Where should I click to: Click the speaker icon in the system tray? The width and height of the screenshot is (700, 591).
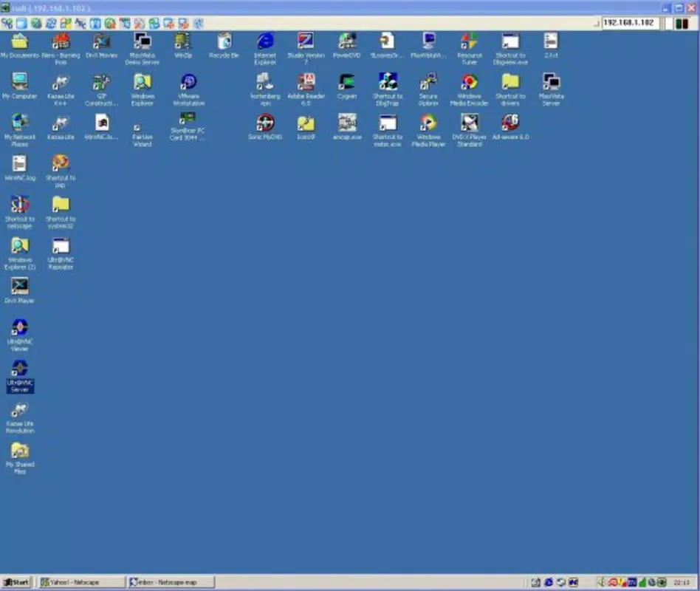(603, 582)
